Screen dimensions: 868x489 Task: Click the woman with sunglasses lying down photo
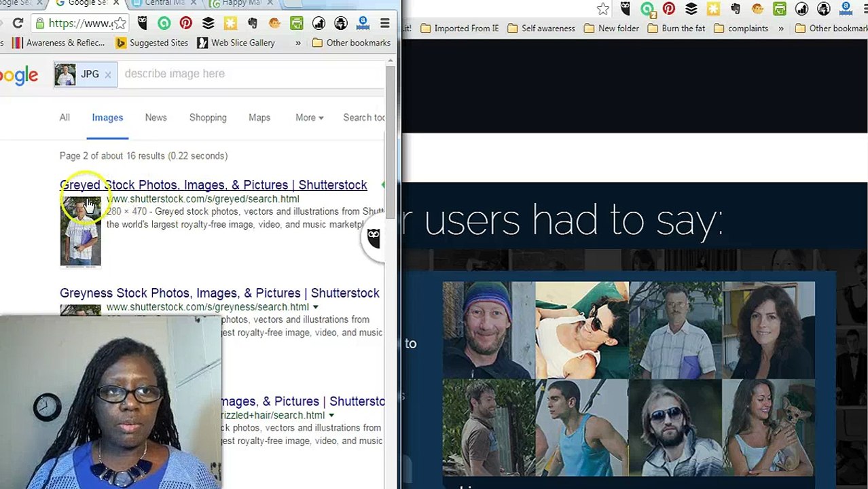582,330
